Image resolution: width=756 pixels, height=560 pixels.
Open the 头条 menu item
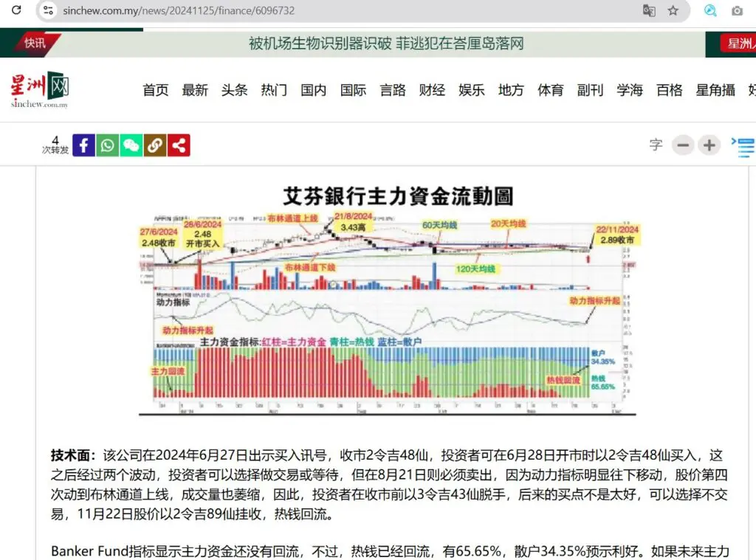point(234,89)
